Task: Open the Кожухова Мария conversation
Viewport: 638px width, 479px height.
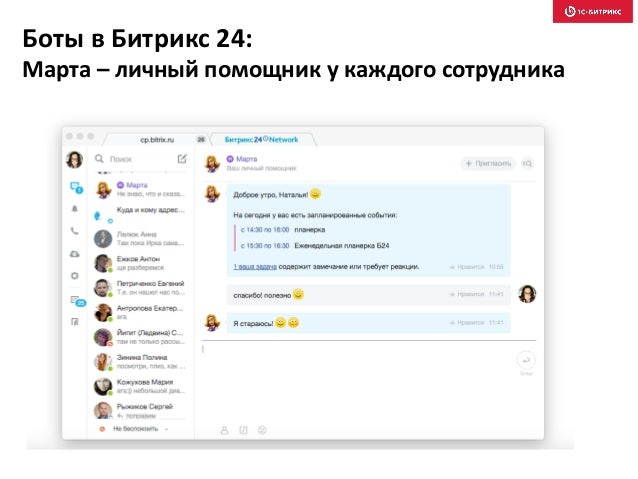Action: (140, 386)
